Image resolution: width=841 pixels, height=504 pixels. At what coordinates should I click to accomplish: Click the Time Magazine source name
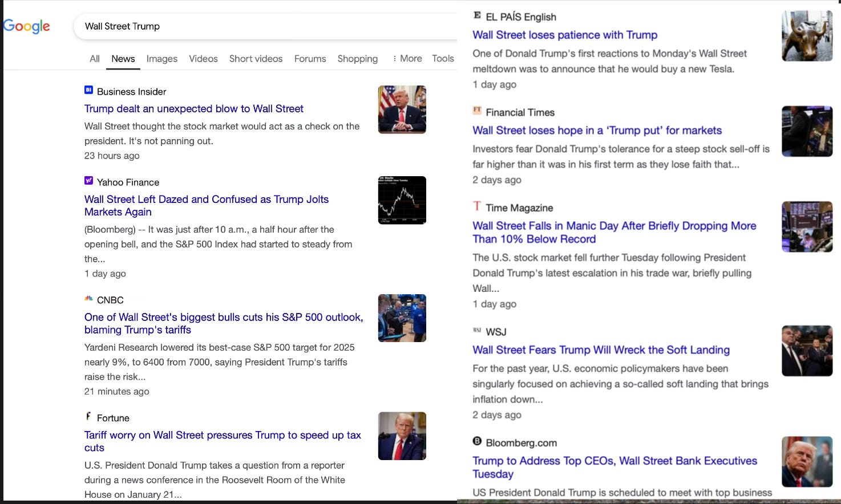pos(519,208)
